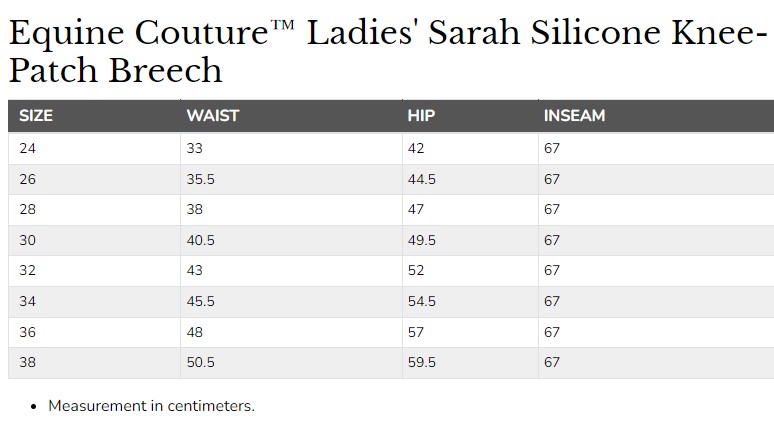This screenshot has height=431, width=774.
Task: Click the Equine Couture product title heading
Action: tap(388, 51)
